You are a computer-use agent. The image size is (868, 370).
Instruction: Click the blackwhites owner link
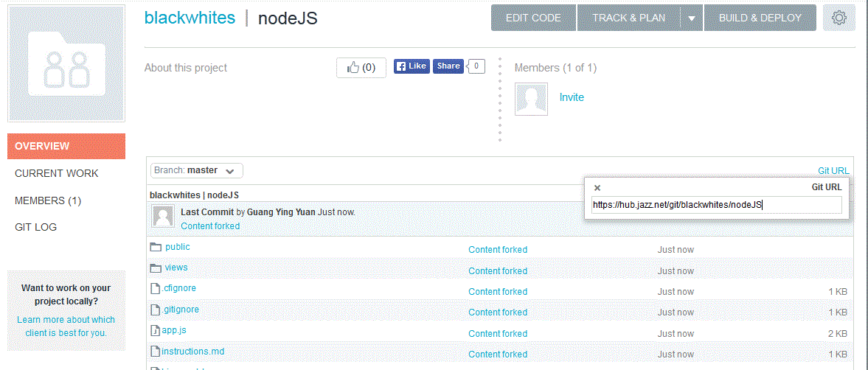190,18
